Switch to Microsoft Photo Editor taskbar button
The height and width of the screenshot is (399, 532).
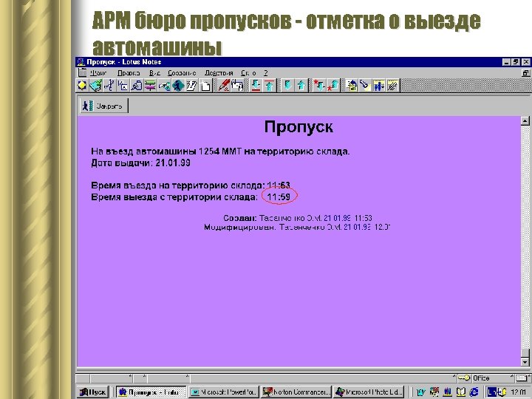369,392
